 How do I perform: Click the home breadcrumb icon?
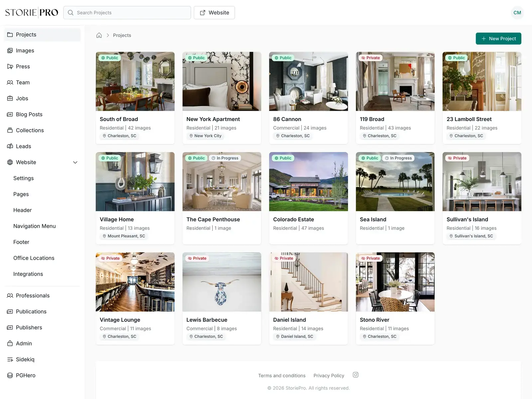[x=99, y=35]
